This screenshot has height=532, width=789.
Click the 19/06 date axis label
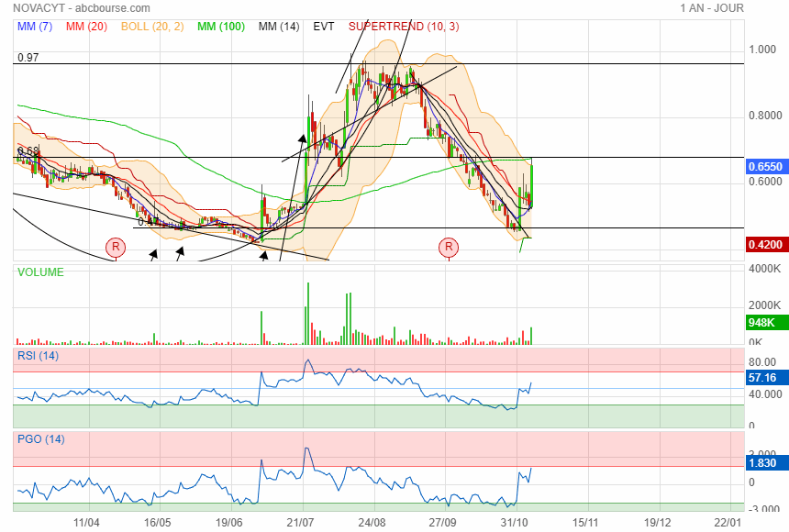pyautogui.click(x=229, y=523)
